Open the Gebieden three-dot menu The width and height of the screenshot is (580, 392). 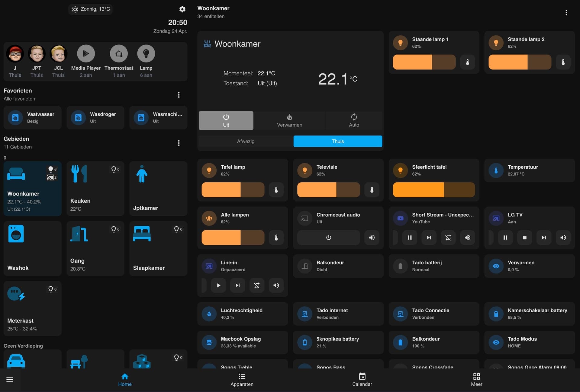[x=179, y=143]
